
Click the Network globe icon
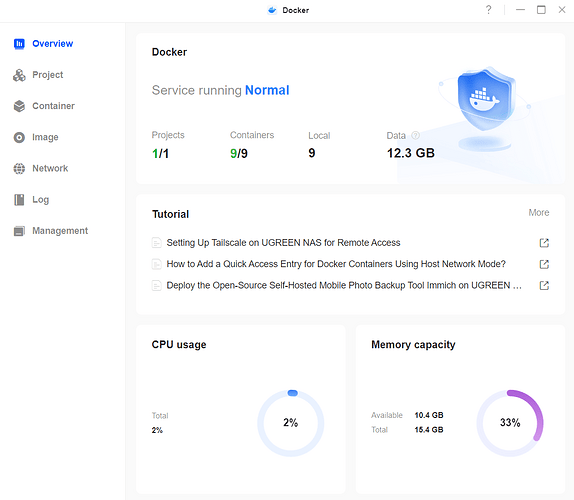(19, 168)
